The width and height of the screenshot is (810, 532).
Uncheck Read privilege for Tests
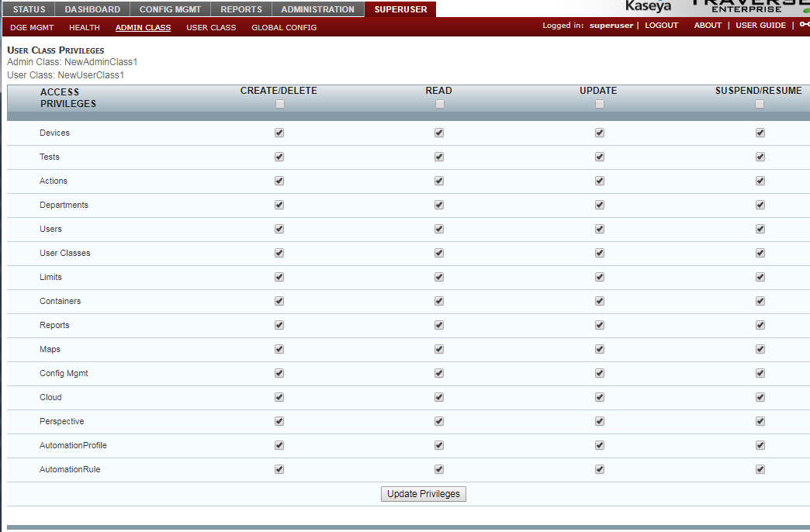(439, 157)
